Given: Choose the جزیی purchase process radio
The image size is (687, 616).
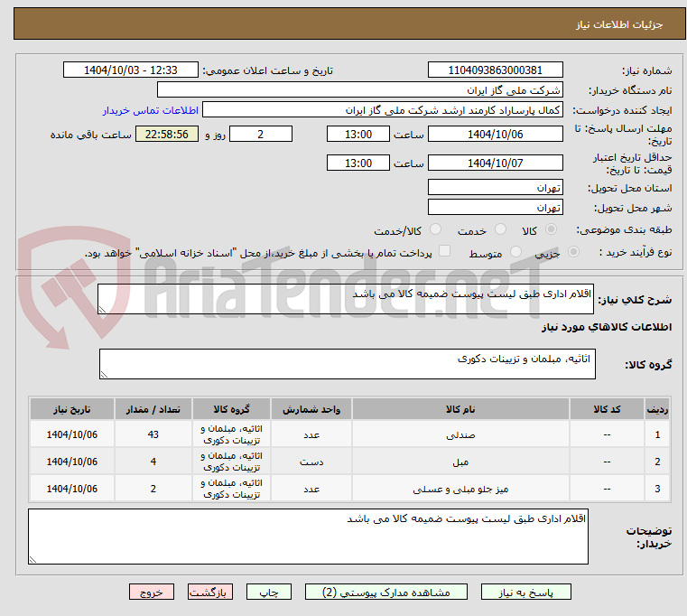Looking at the screenshot, I should click(573, 252).
